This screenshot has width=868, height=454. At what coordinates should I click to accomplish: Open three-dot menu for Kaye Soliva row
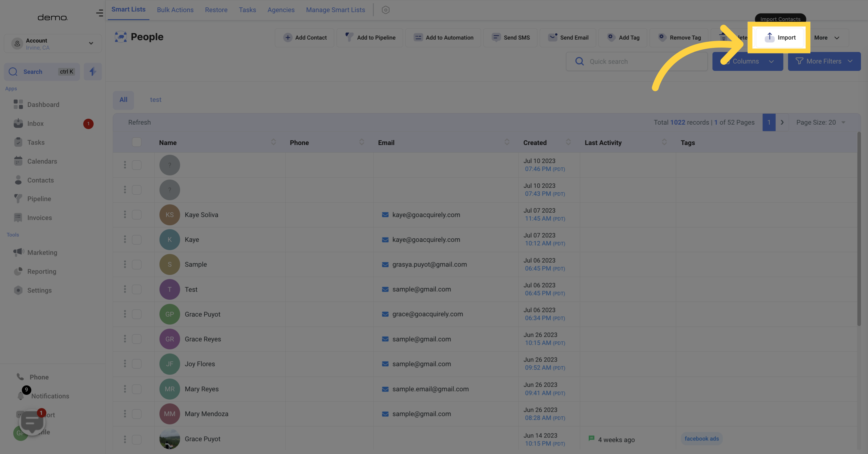click(x=125, y=214)
